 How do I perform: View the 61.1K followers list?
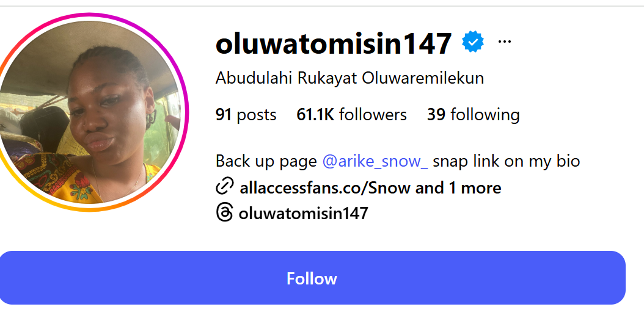pos(351,115)
